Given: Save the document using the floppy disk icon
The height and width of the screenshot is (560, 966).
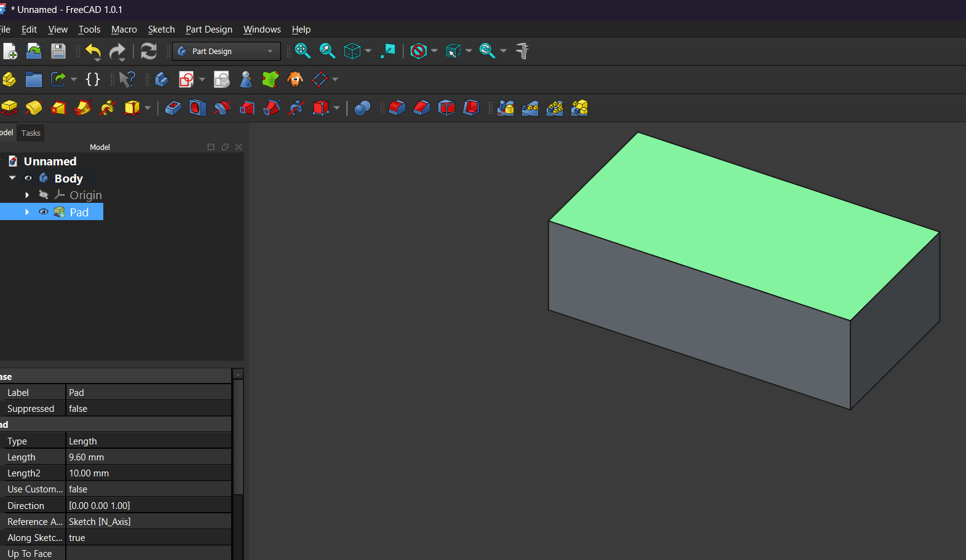Looking at the screenshot, I should 58,51.
